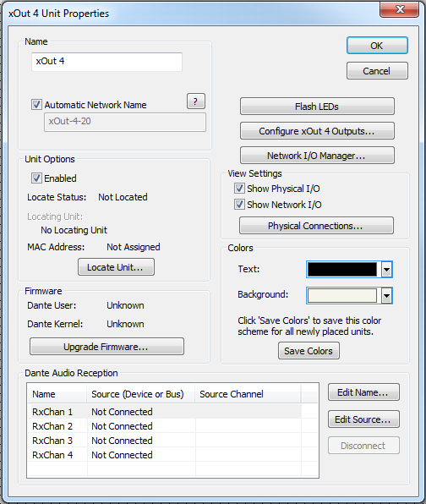
Task: Toggle Automatic Network Name checkbox
Action: (36, 105)
